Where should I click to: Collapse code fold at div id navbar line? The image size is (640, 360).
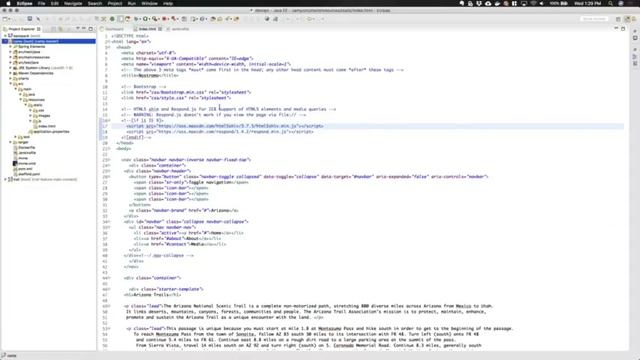(109, 222)
